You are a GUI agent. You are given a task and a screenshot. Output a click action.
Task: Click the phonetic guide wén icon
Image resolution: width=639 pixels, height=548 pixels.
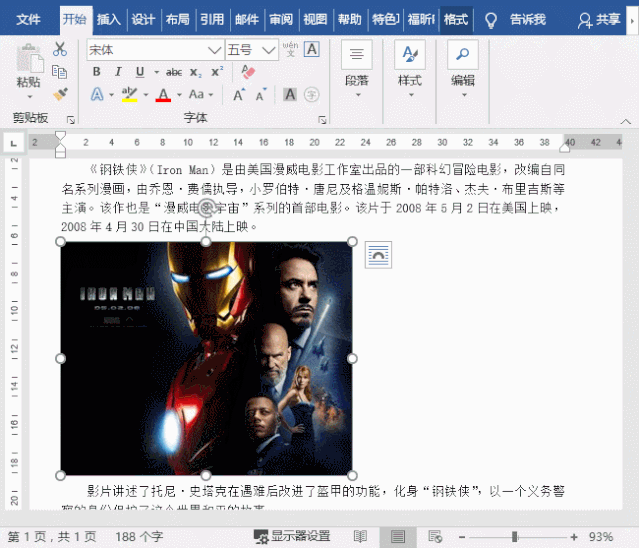pyautogui.click(x=291, y=49)
